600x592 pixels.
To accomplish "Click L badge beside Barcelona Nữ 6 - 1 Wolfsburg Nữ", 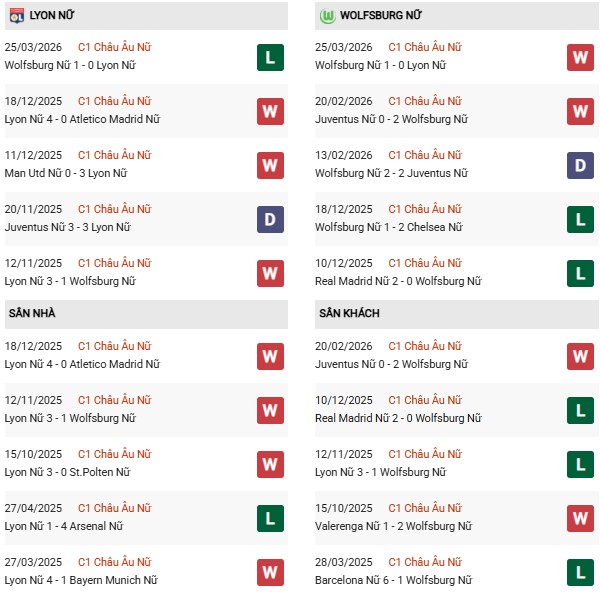I will 580,572.
